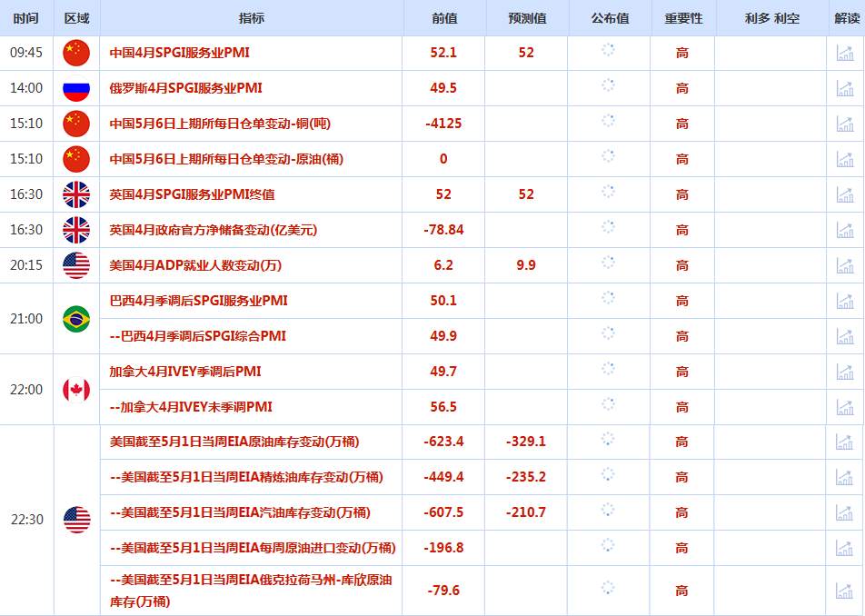Click forecast value -210.7
The width and height of the screenshot is (865, 616).
(x=526, y=512)
